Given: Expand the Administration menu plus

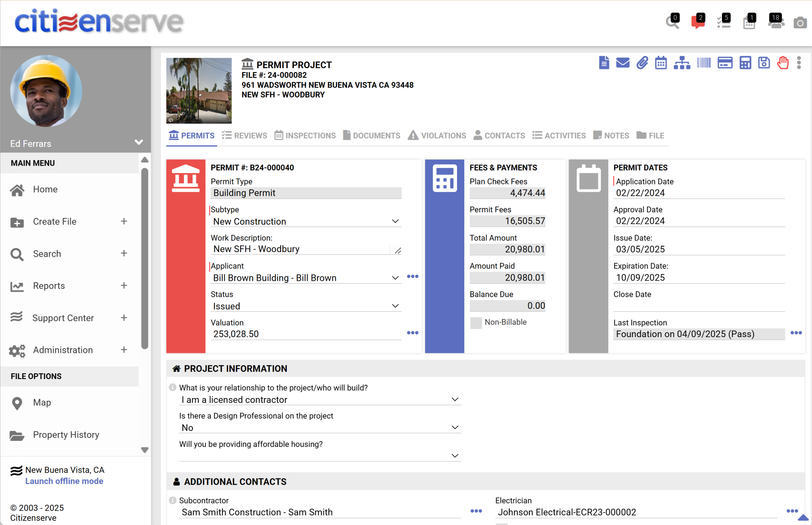Looking at the screenshot, I should click(124, 350).
